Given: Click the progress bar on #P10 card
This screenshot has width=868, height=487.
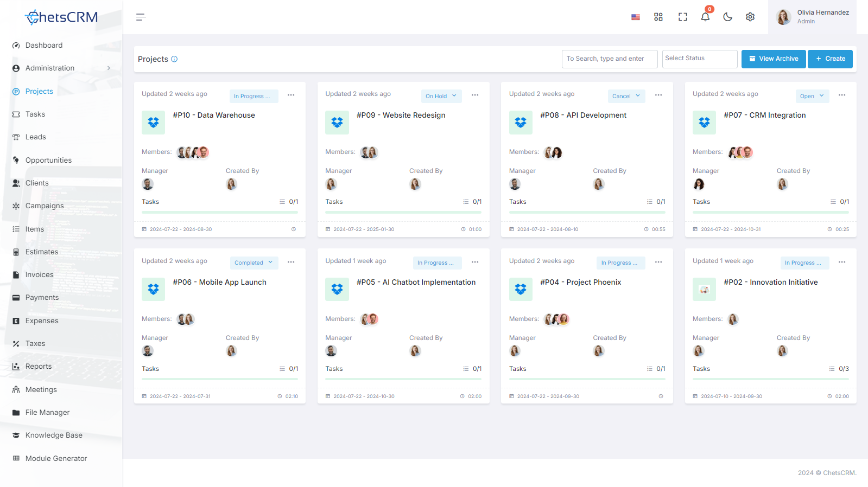Looking at the screenshot, I should tap(220, 212).
